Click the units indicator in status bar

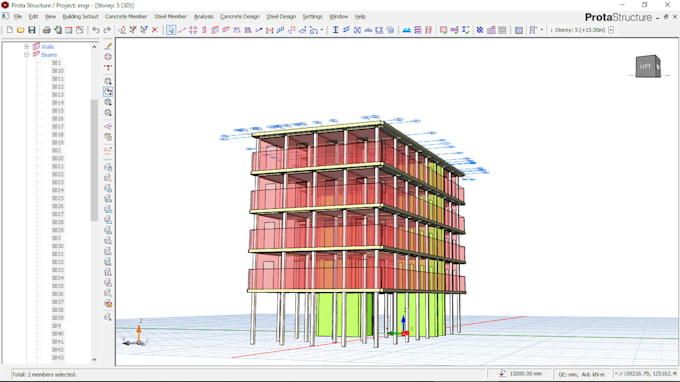click(x=582, y=374)
